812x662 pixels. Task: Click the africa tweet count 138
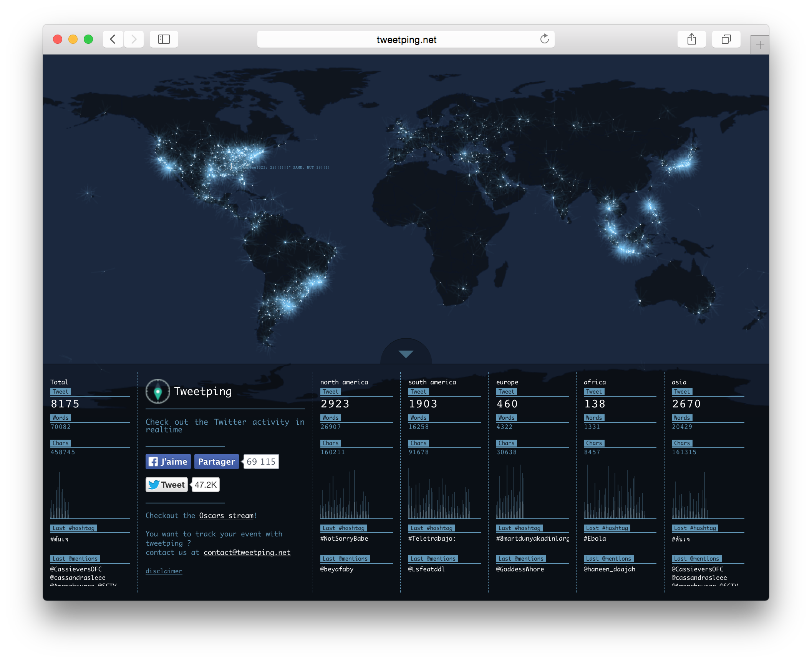[x=595, y=404]
